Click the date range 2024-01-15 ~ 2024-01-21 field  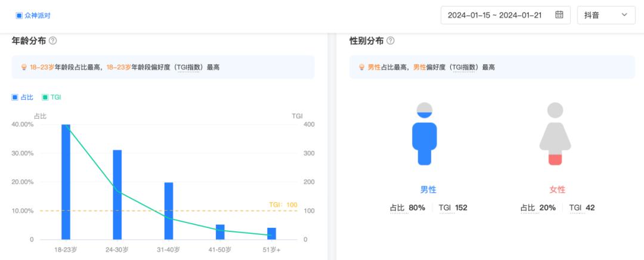506,15
